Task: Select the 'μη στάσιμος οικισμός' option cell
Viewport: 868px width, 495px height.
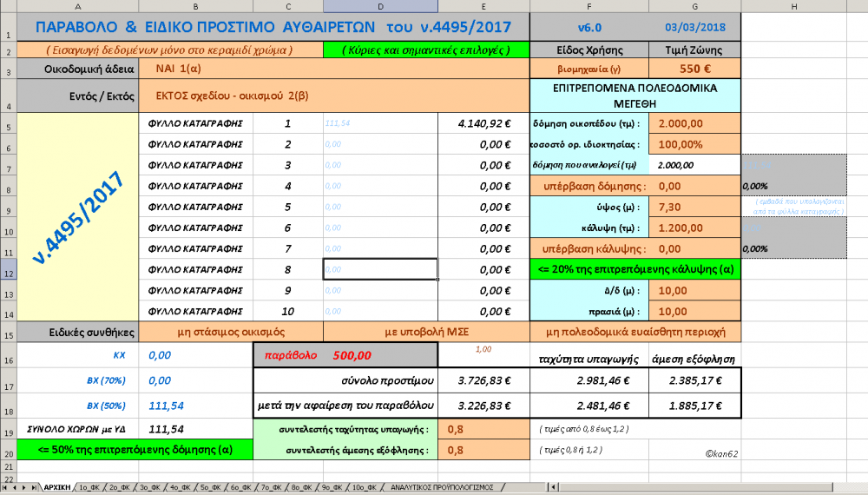Action: pos(231,332)
